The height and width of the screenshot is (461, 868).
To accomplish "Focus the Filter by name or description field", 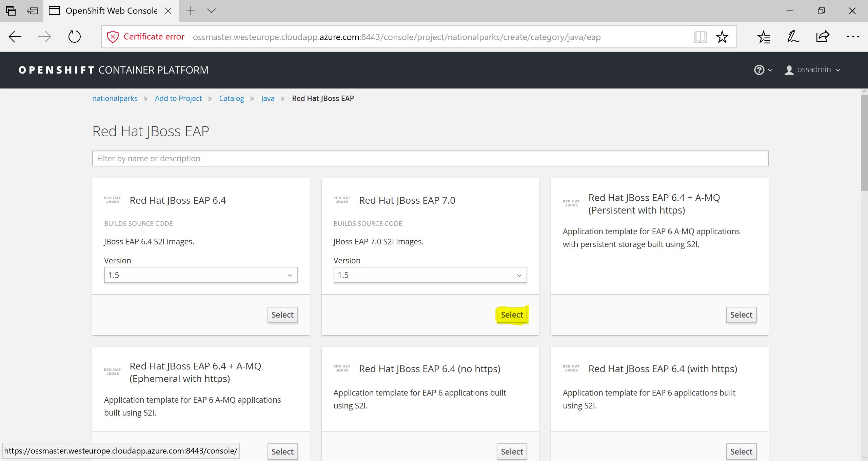I will 430,158.
